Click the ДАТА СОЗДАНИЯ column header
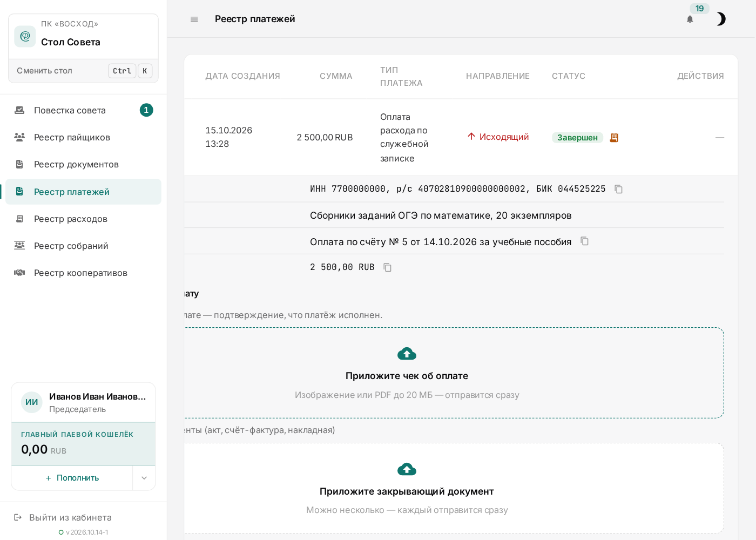The image size is (756, 540). point(242,76)
